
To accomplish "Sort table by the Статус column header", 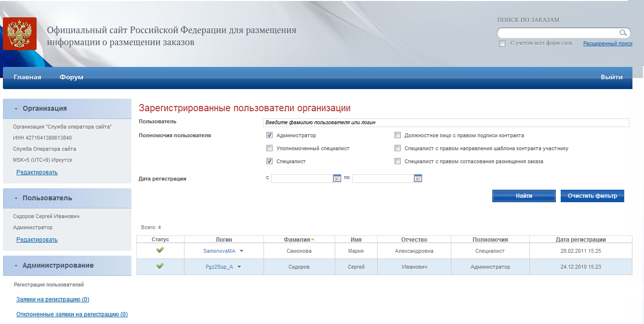I will click(x=160, y=239).
